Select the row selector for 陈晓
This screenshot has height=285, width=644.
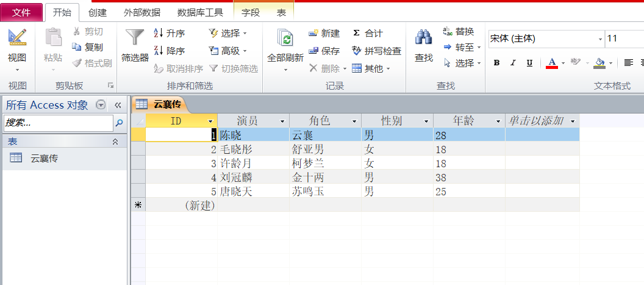tap(138, 135)
